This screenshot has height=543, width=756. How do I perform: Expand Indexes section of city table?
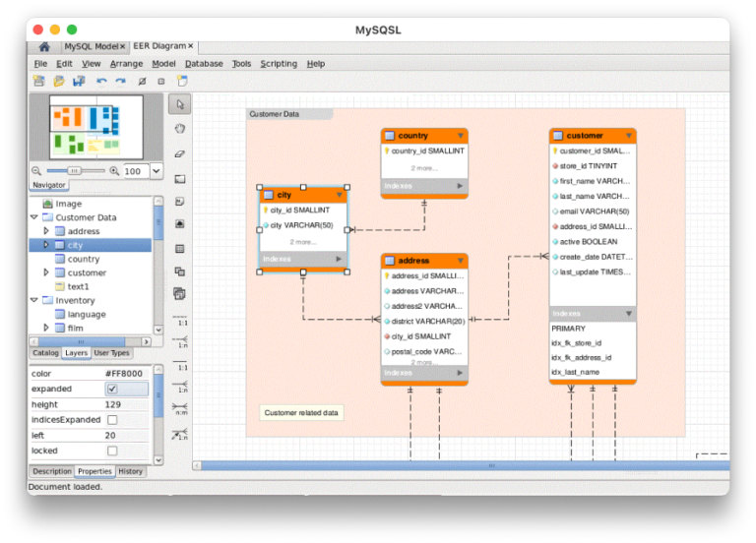tap(339, 259)
